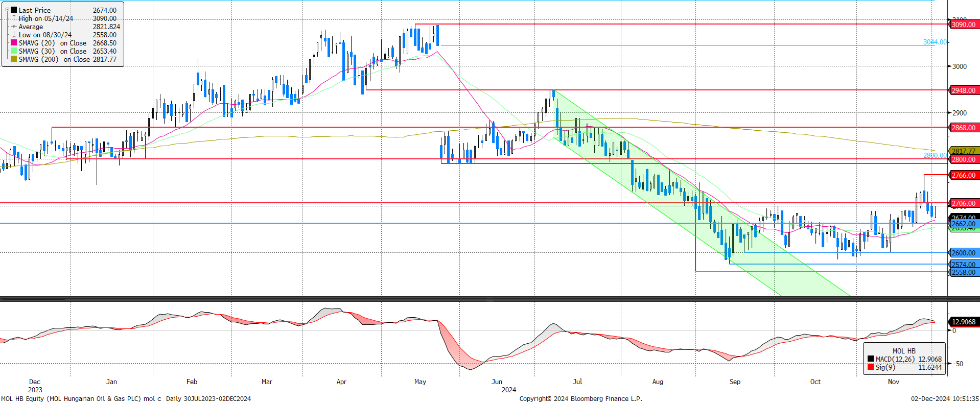Viewport: 980px width, 403px height.
Task: Click the 2868.00 red price level tag
Action: [964, 128]
